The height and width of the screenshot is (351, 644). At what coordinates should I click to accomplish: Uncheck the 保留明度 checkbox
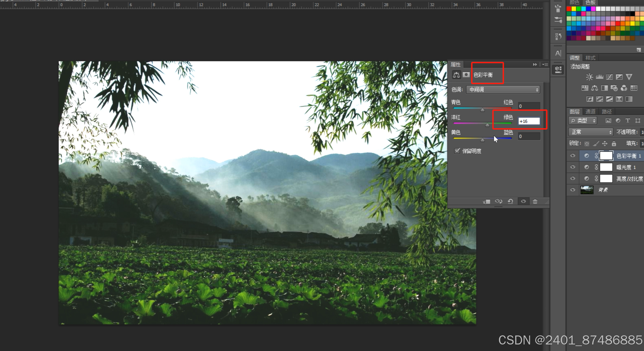point(457,151)
